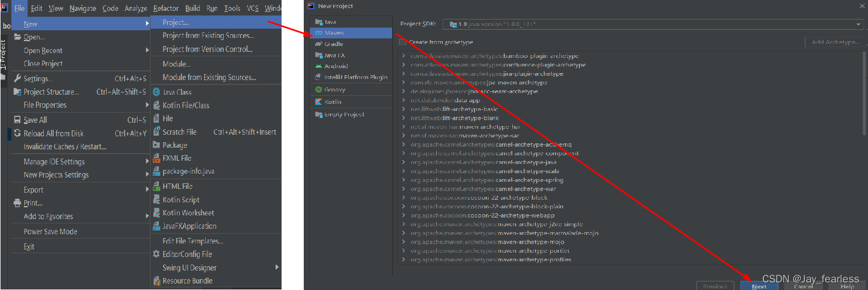Select Android project type icon
This screenshot has height=290, width=868.
[319, 66]
